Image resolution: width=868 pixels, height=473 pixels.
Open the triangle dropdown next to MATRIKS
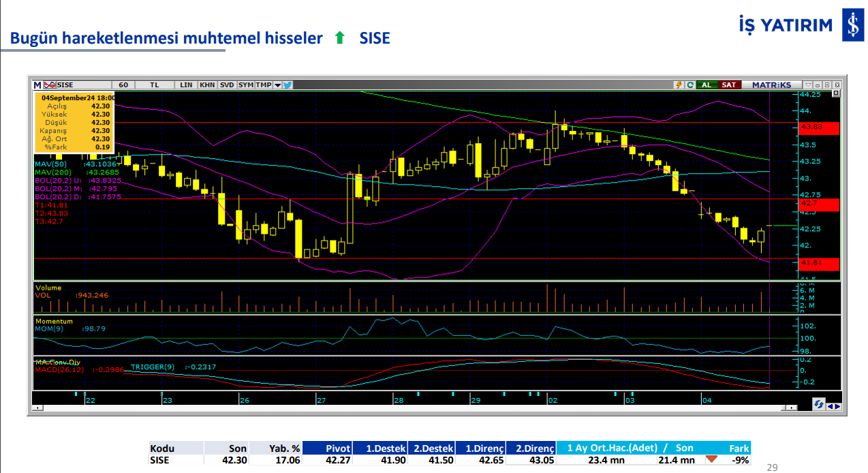(x=807, y=85)
